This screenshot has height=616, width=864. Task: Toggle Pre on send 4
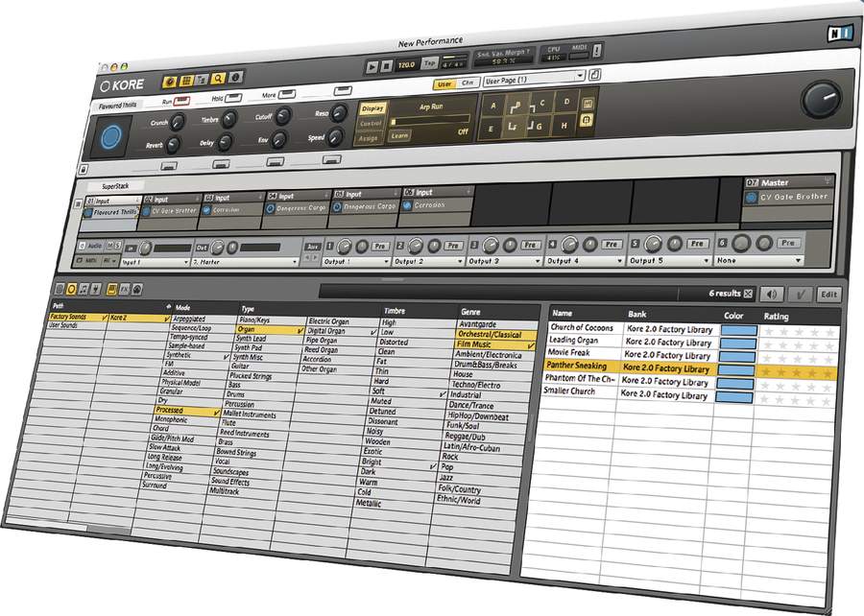612,244
